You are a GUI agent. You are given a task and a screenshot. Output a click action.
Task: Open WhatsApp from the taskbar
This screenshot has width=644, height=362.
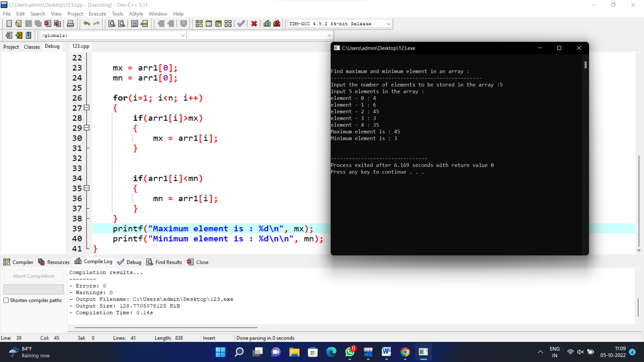(x=350, y=352)
